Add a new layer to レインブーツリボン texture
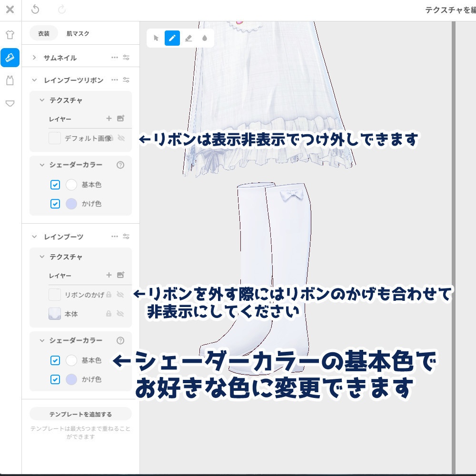The image size is (476, 476). [x=109, y=119]
